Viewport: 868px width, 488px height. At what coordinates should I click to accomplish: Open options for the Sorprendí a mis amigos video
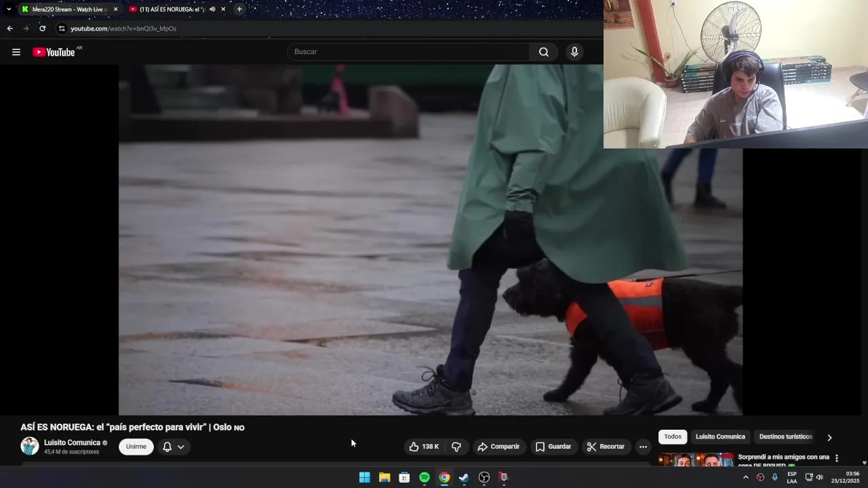click(x=837, y=458)
